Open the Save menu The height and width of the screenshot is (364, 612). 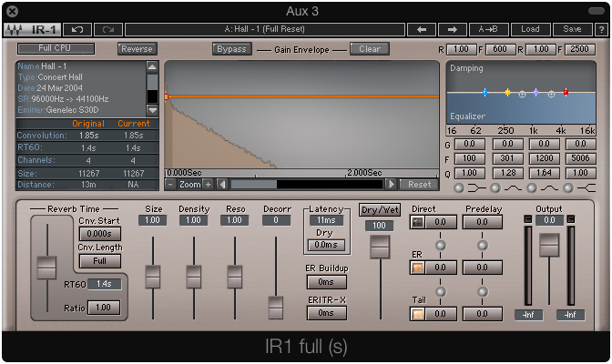572,29
